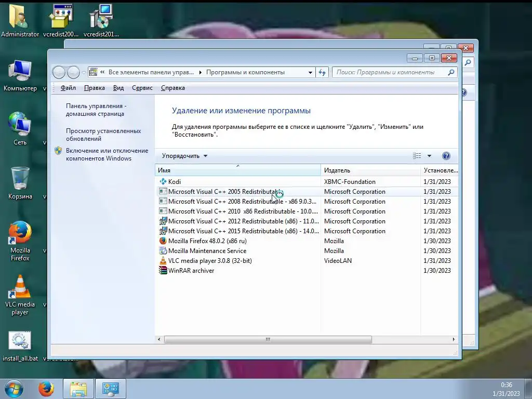
Task: Change the view via view icon
Action: point(417,156)
